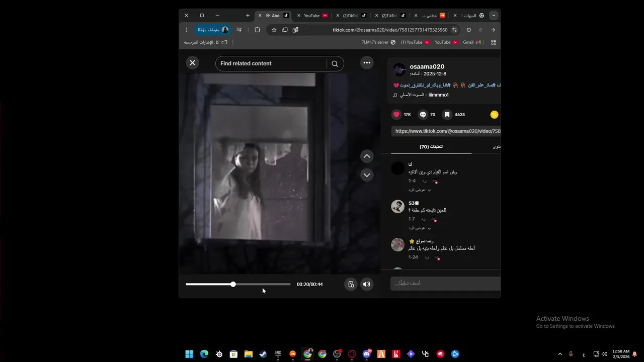Open the iiimmmo1 original sound link
This screenshot has height=362, width=644.
click(x=423, y=95)
